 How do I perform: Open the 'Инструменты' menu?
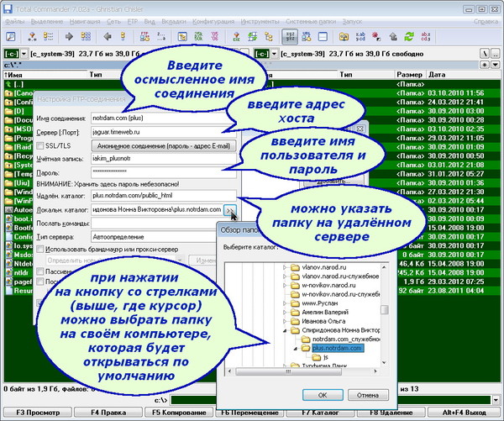click(260, 22)
